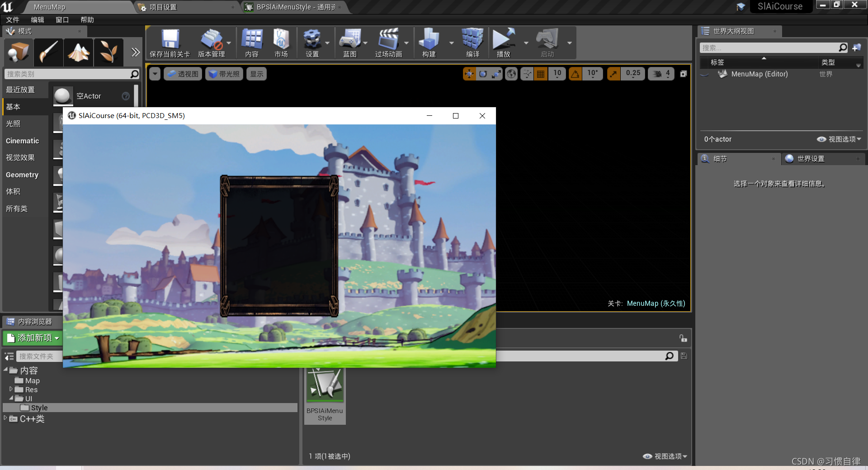Viewport: 868px width, 470px height.
Task: Click the Empty Actor (空Actor) entry
Action: tap(92, 96)
